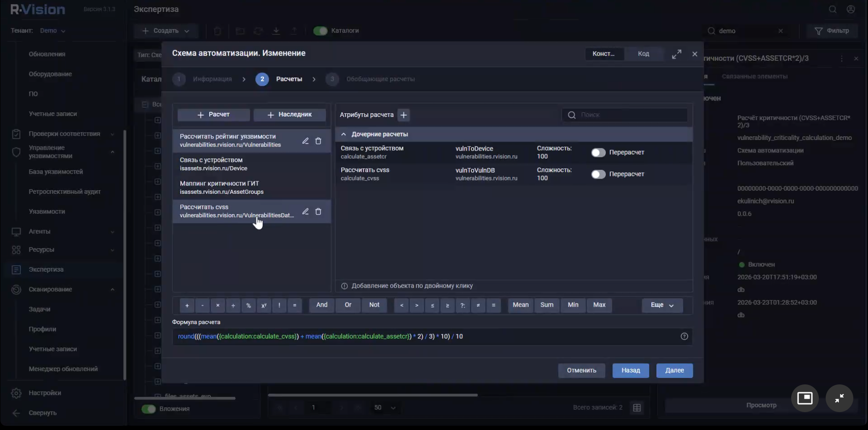Expand dialog to fullscreen with arrows icon
Viewport: 868px width, 430px height.
(677, 53)
